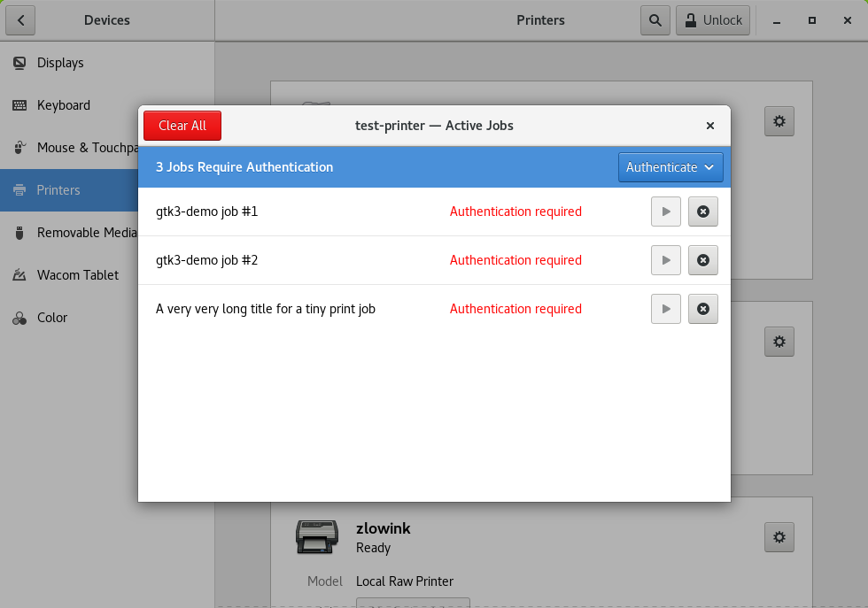Click the Keyboard icon in sidebar
This screenshot has width=868, height=608.
[19, 105]
